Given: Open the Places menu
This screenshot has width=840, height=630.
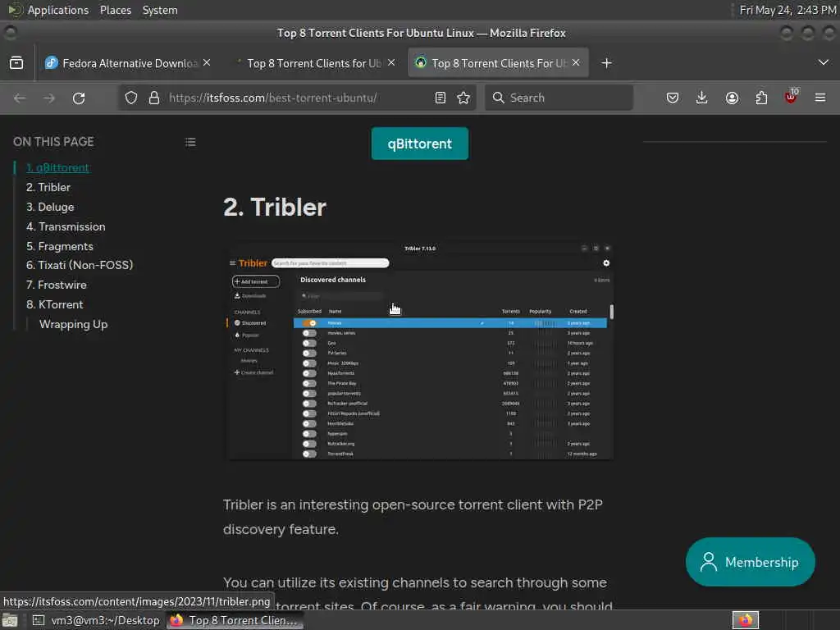Looking at the screenshot, I should click(x=115, y=10).
